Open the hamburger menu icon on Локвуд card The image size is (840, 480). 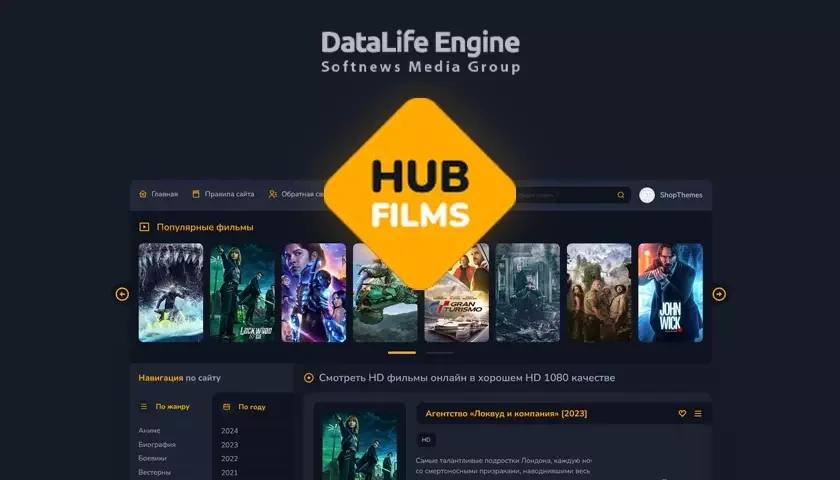tap(698, 414)
